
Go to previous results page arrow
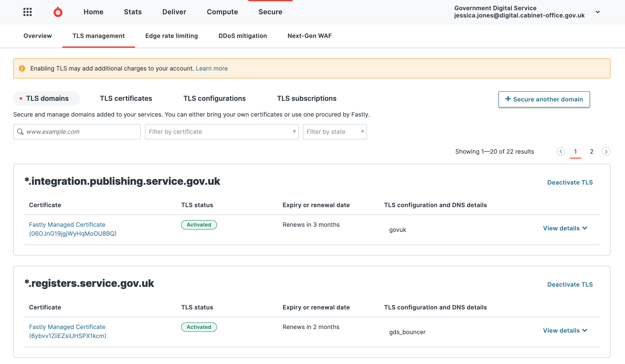561,151
